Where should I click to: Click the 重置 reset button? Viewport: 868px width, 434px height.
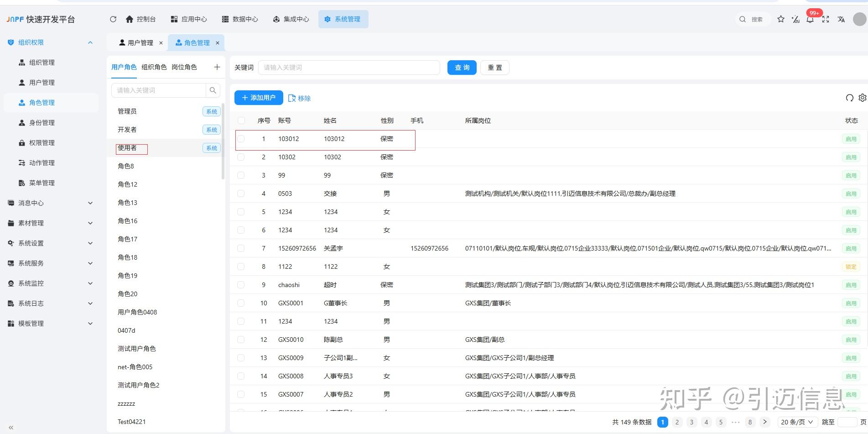495,68
